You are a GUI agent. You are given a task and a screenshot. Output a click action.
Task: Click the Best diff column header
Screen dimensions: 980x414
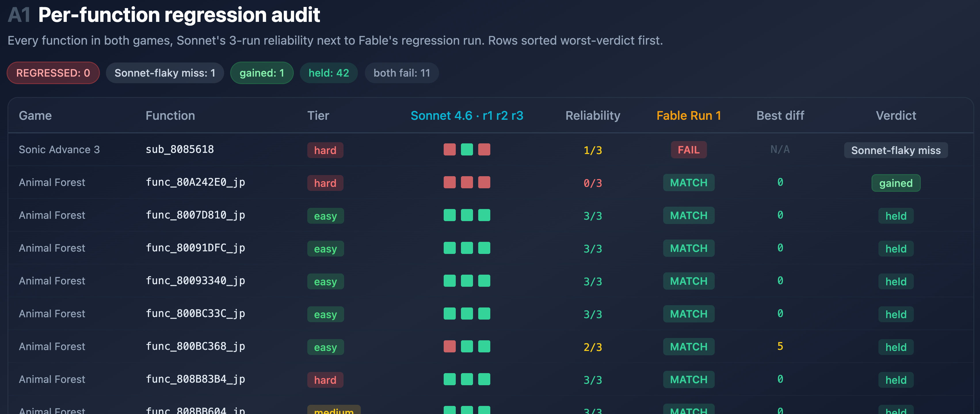780,115
